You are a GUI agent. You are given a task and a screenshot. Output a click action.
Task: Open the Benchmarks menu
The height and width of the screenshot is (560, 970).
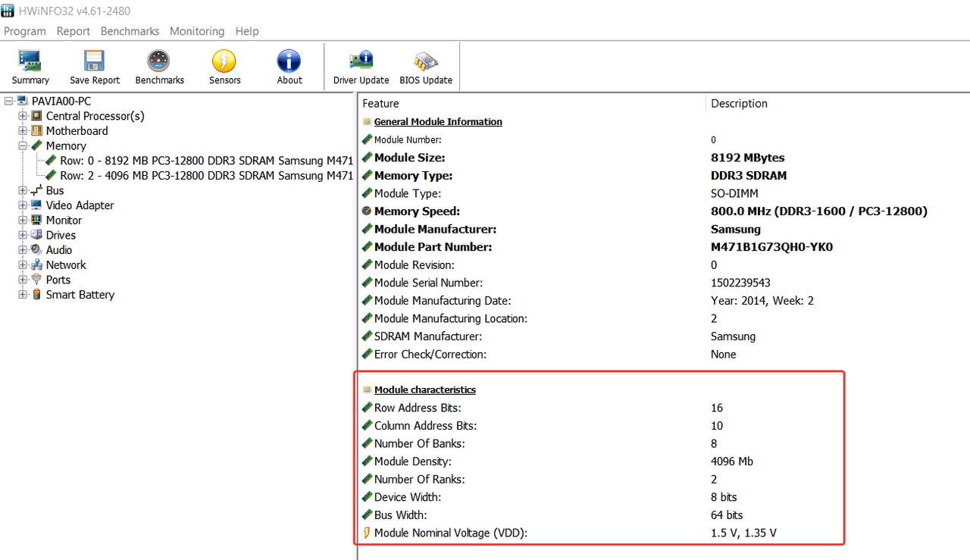(130, 31)
